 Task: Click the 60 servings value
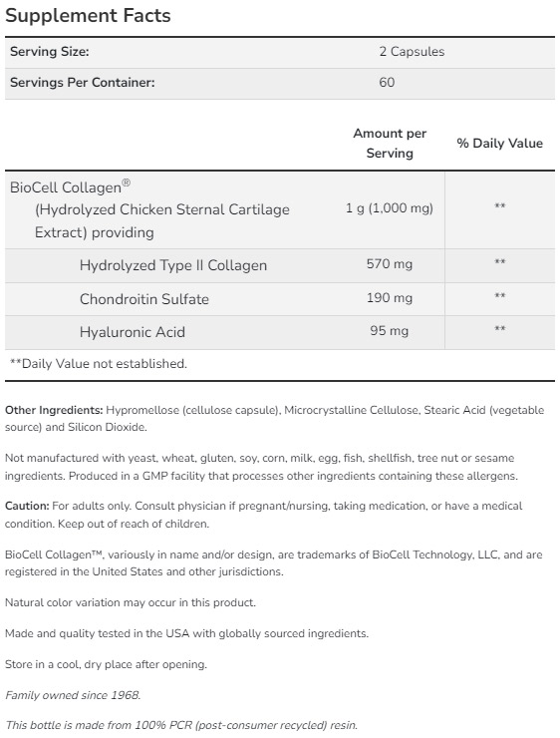coord(387,83)
